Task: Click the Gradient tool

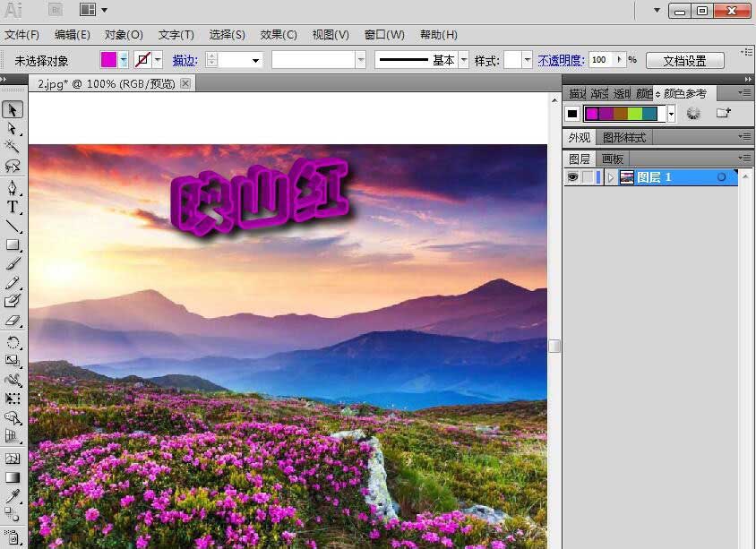Action: point(13,477)
